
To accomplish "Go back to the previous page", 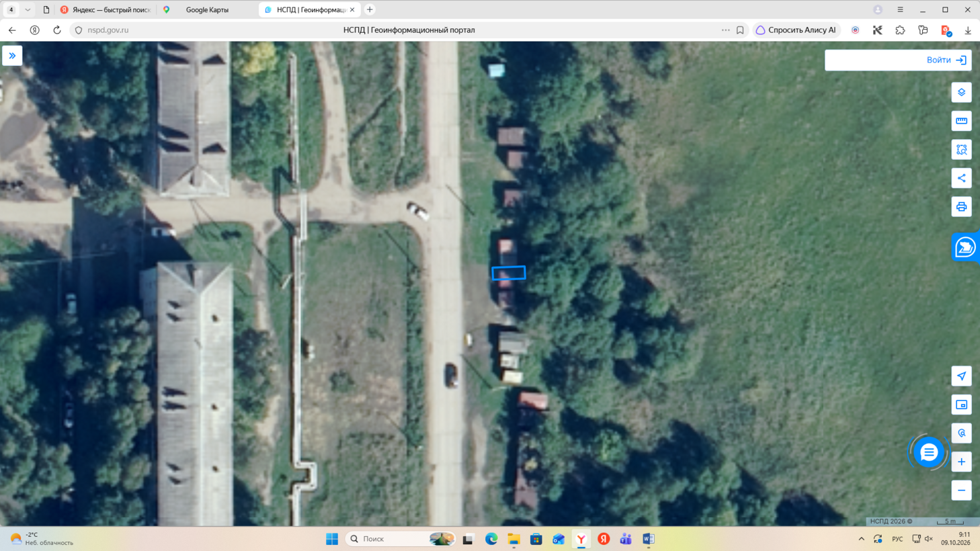I will (12, 30).
